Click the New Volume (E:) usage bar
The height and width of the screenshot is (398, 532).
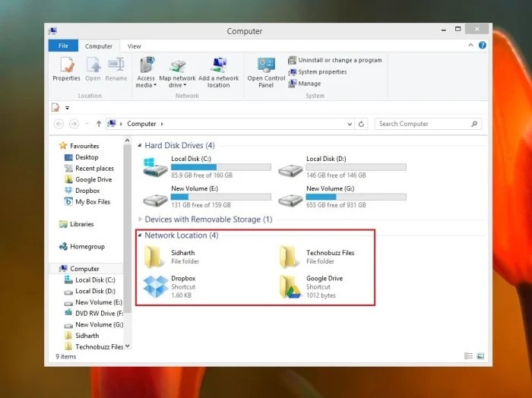tap(221, 197)
